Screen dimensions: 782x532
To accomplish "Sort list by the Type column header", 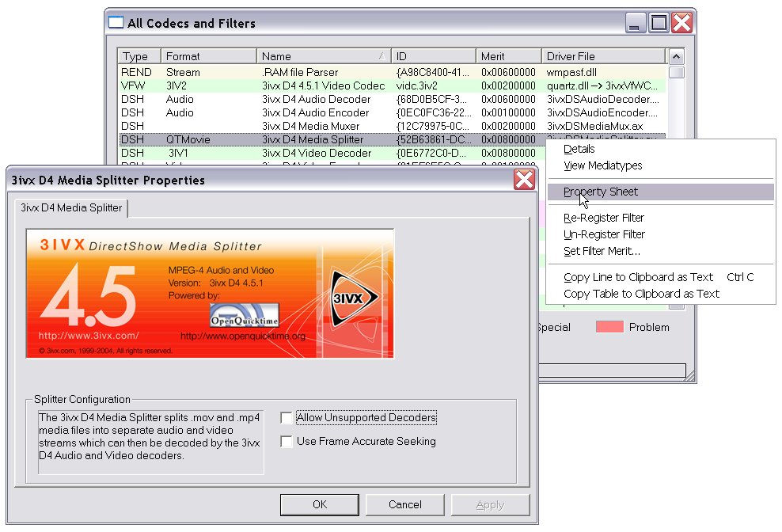I will [139, 56].
